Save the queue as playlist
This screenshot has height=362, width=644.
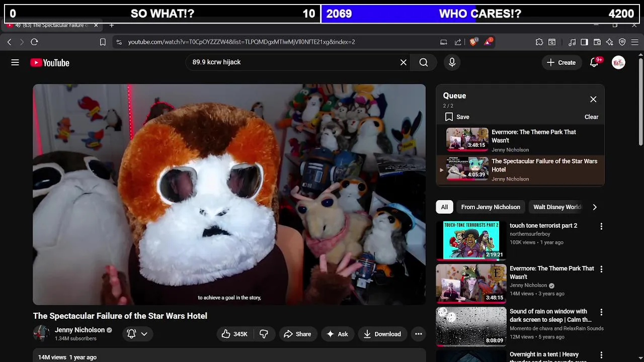pyautogui.click(x=457, y=117)
